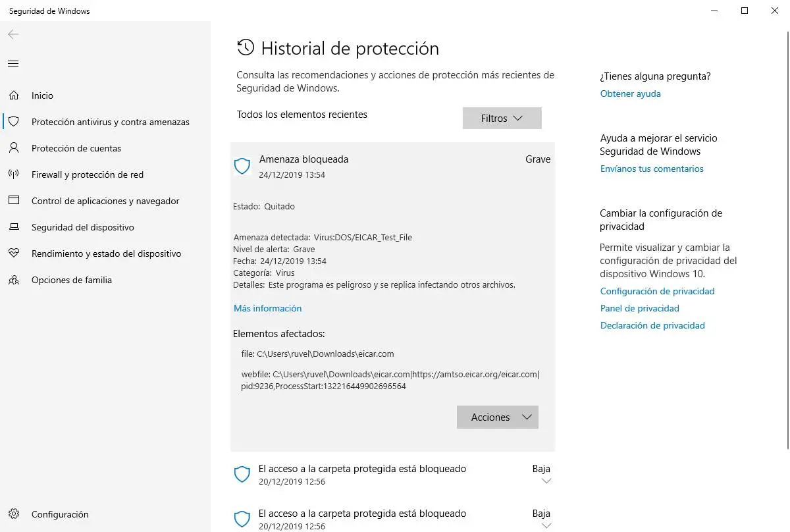790x532 pixels.
Task: Go back with the back arrow
Action: (x=13, y=34)
